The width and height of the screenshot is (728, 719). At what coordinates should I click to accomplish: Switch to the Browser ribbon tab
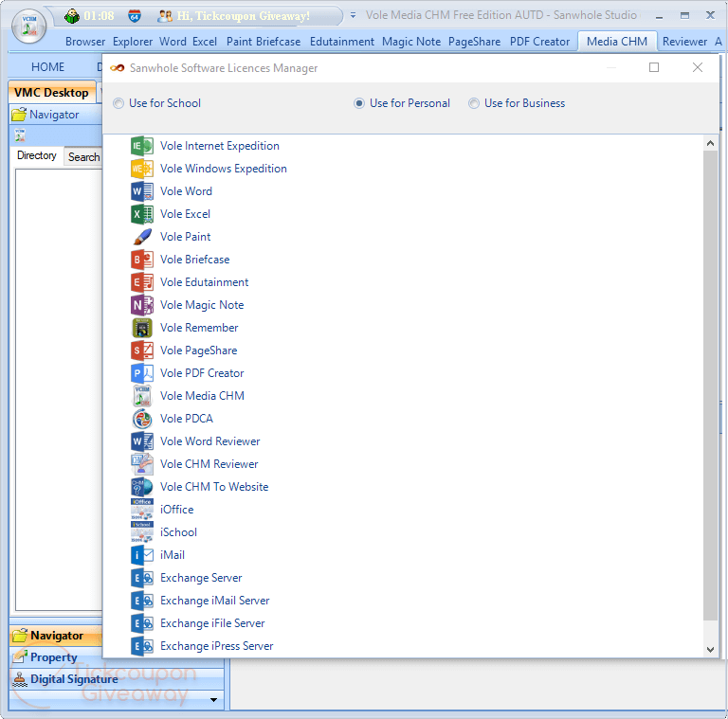(x=85, y=42)
